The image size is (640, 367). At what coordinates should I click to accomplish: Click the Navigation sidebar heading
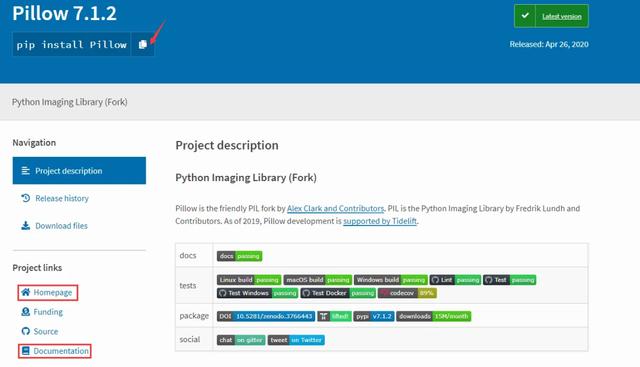tap(34, 143)
